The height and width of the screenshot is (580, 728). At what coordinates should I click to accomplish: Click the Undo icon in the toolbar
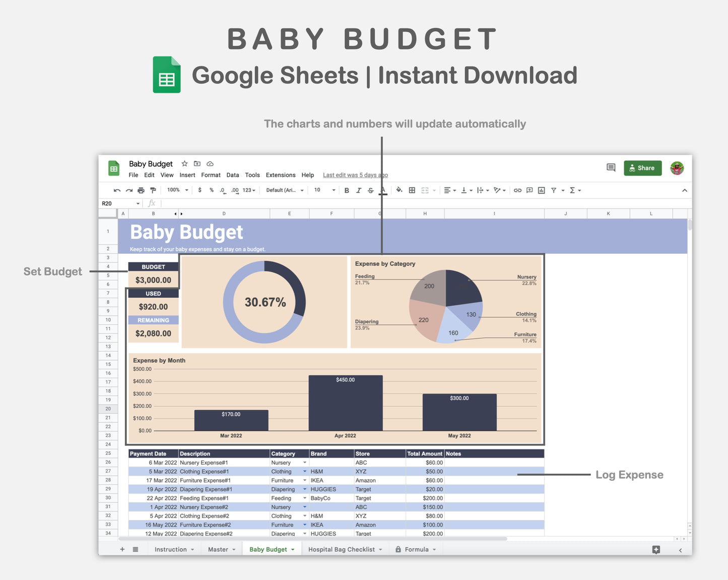point(116,190)
